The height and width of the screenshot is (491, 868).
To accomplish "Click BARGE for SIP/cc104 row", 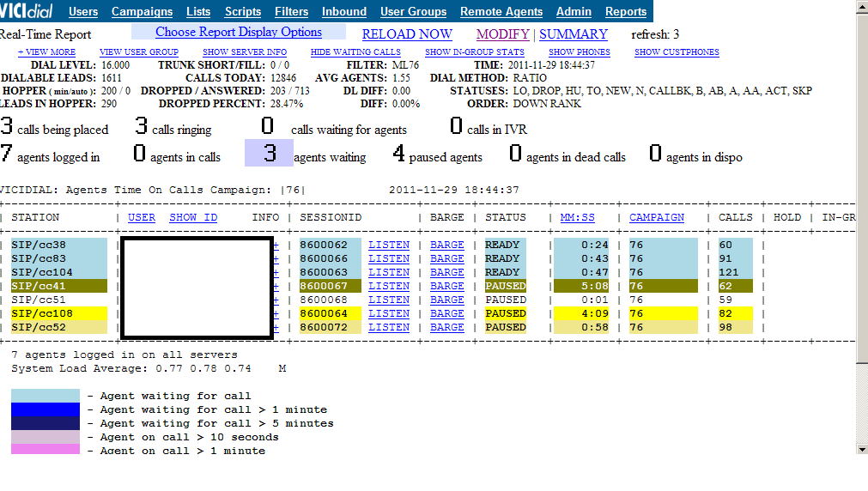I will click(447, 272).
